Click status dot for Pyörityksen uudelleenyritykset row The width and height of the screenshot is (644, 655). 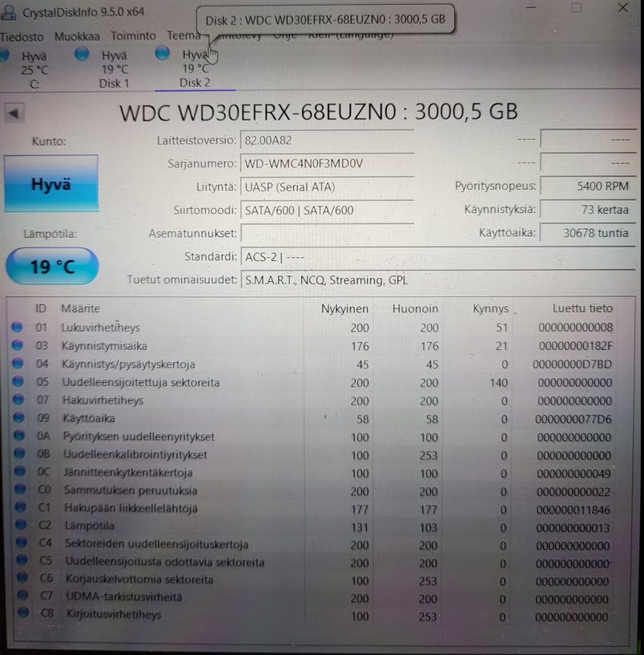click(19, 436)
